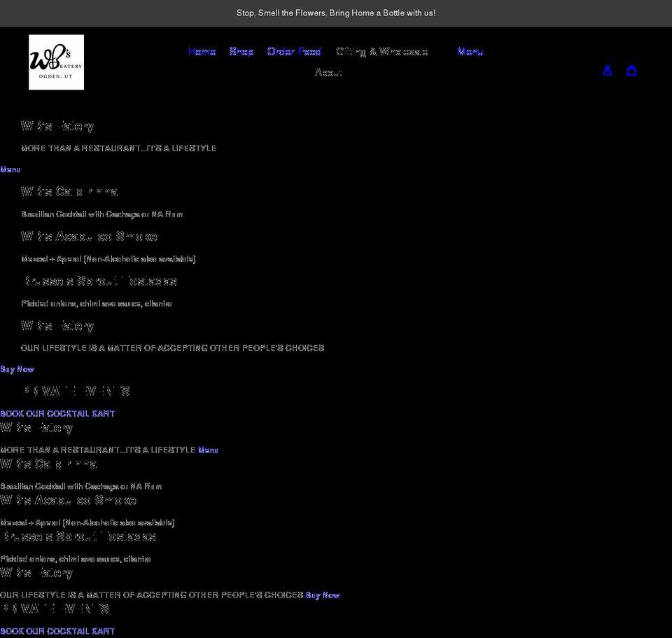Go to the Home nav link
This screenshot has height=638, width=672.
(x=202, y=51)
